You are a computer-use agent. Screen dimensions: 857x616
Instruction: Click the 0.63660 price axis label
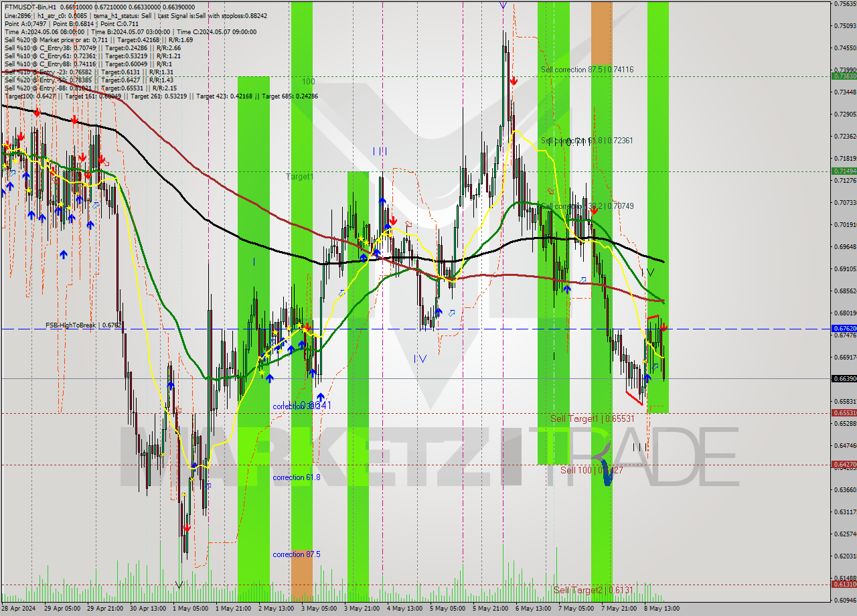[x=845, y=489]
